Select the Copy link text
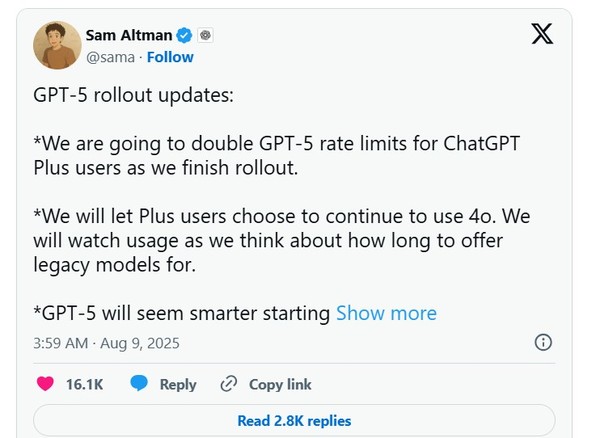600x438 pixels. pos(280,384)
